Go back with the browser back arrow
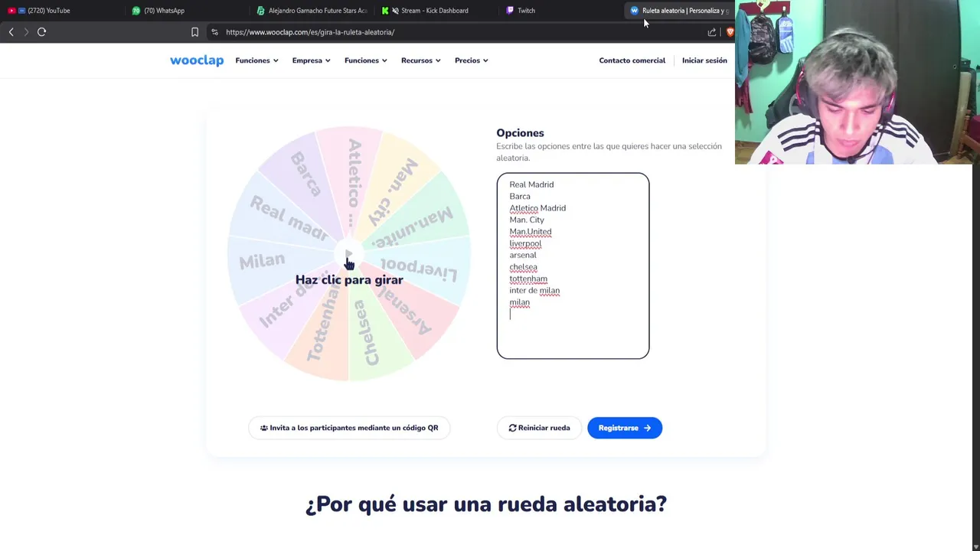Viewport: 980px width, 551px height. click(x=11, y=32)
